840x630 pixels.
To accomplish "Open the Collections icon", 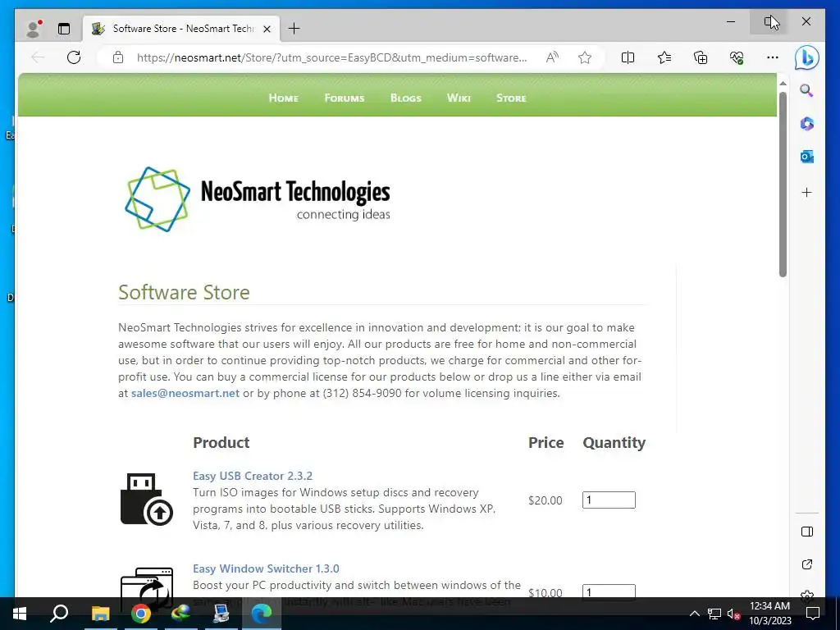I will coord(701,57).
